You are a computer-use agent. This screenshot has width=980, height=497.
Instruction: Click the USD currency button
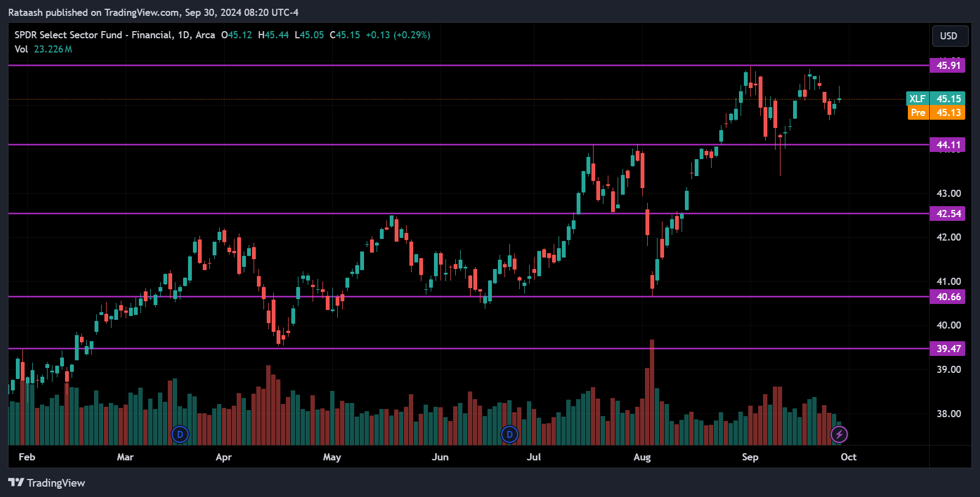[950, 36]
